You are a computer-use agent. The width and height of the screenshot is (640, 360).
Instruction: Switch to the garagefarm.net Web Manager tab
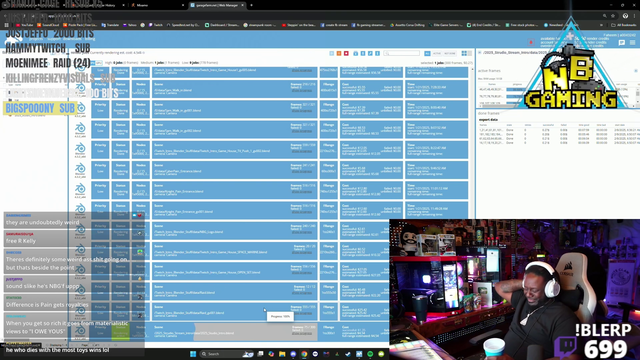[x=217, y=5]
